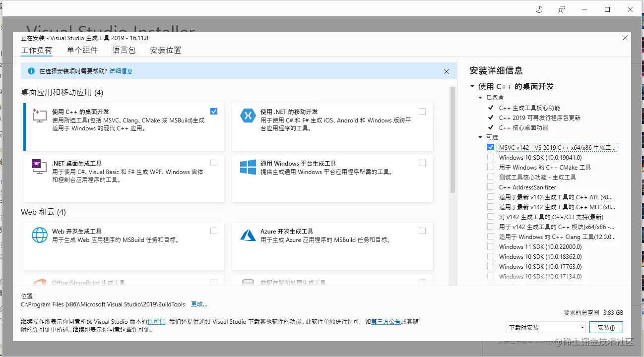Check the Web development build tools workload
This screenshot has height=357, width=644.
[214, 231]
